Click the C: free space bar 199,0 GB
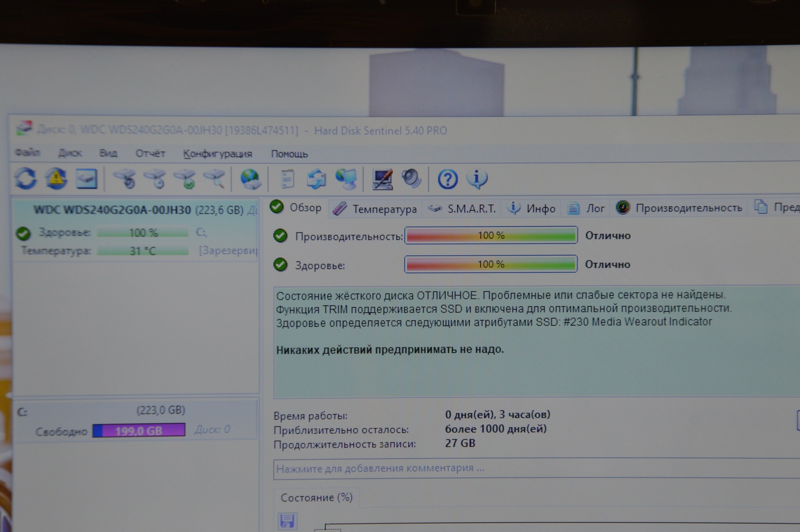Screen dimensions: 800x532 click(139, 431)
